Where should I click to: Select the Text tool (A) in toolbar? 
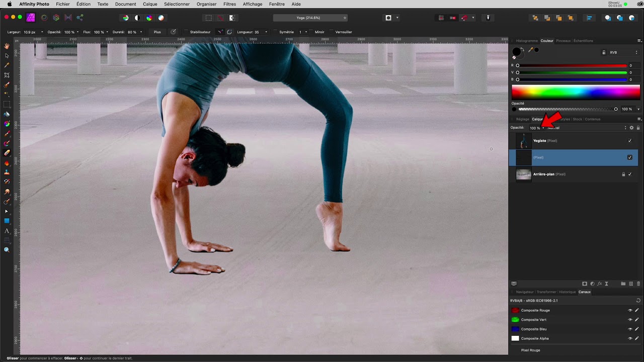[x=7, y=231]
